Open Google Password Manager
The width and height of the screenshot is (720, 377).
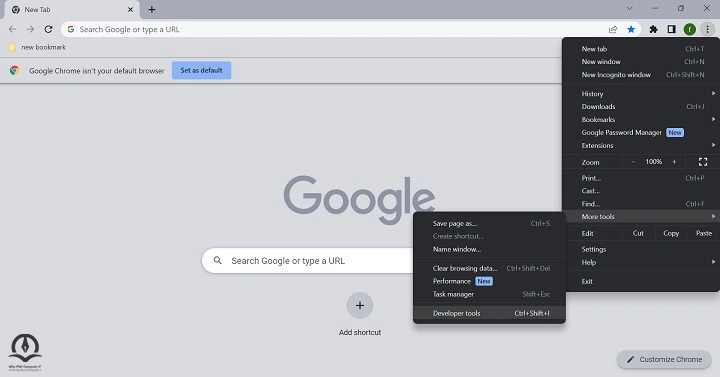tap(641, 132)
